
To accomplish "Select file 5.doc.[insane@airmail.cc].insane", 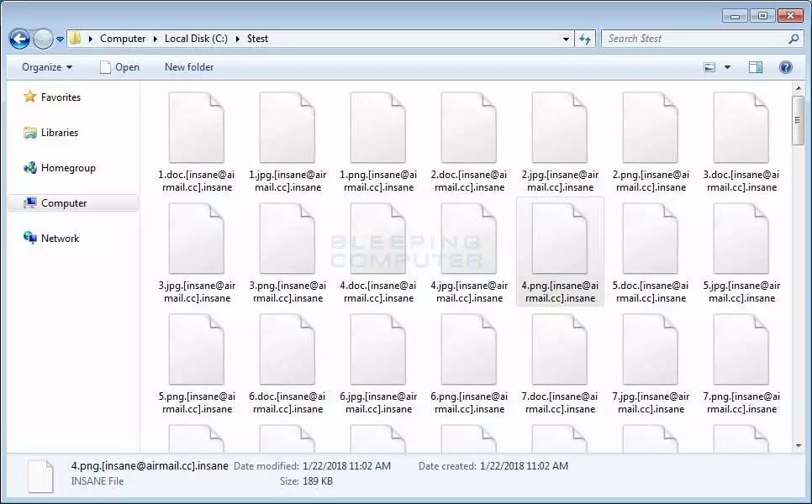I will [x=651, y=252].
